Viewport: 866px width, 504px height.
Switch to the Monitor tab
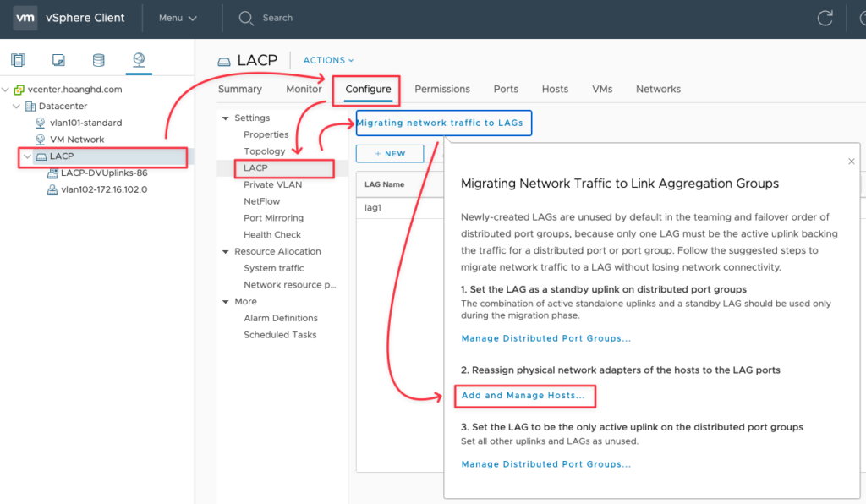tap(304, 89)
